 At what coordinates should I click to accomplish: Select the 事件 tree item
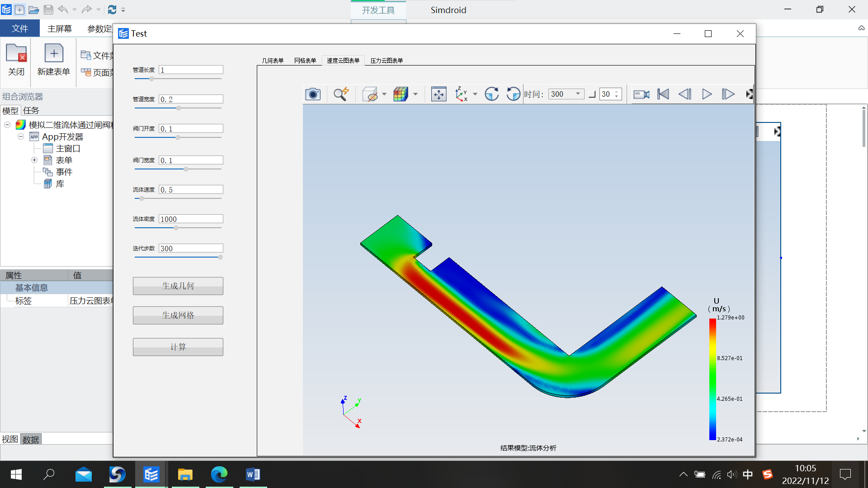[x=64, y=172]
